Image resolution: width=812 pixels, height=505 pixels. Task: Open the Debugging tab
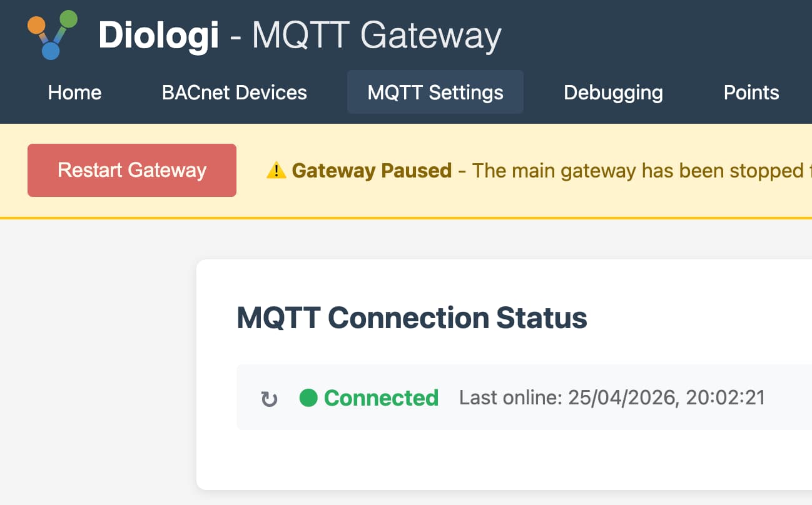pos(613,92)
